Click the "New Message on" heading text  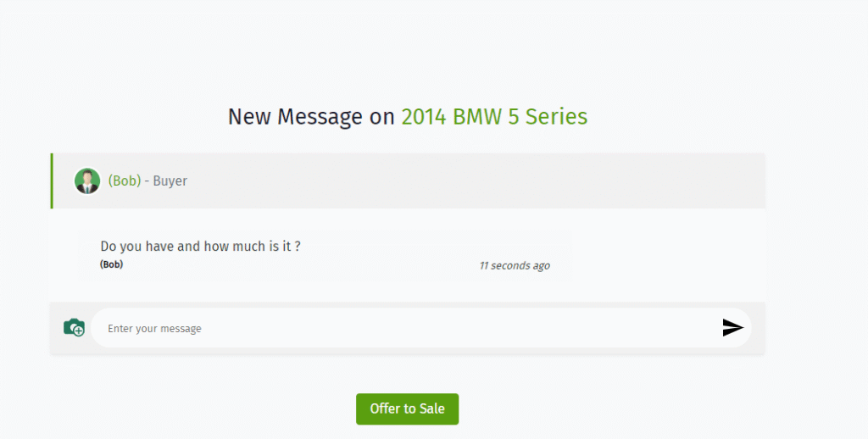tap(311, 116)
